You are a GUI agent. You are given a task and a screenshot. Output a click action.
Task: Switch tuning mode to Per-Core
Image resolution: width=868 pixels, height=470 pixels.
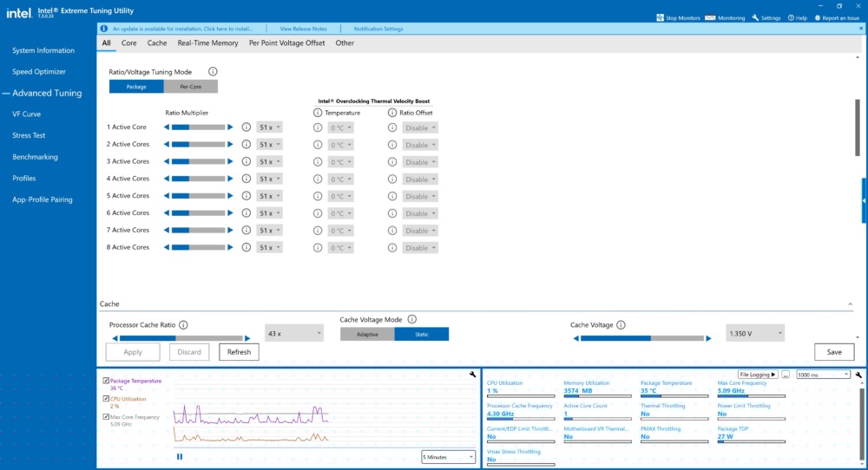pyautogui.click(x=190, y=86)
